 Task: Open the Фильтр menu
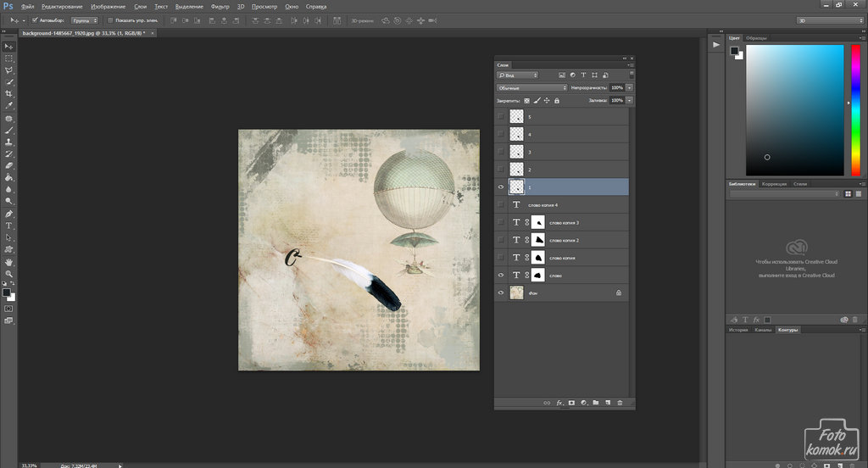pos(219,6)
